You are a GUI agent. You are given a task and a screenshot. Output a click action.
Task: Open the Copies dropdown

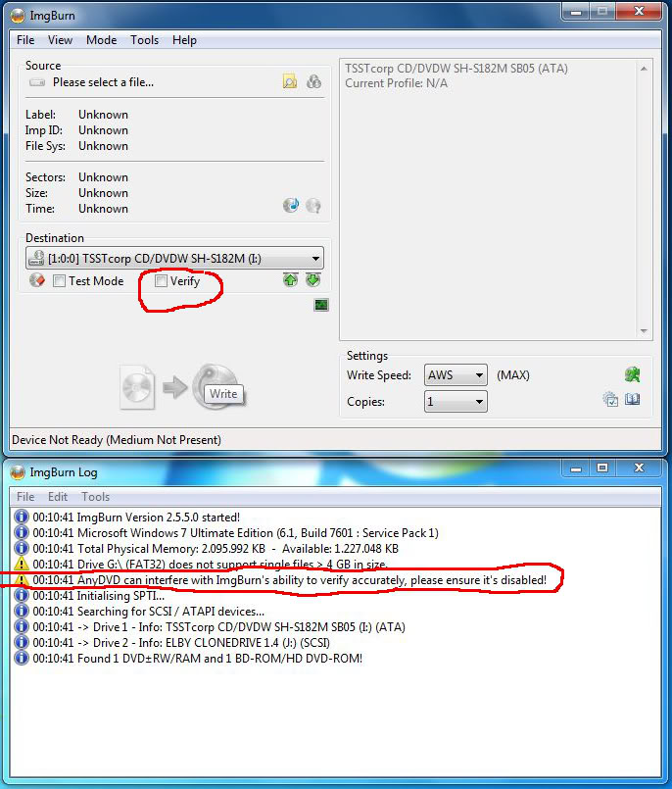[456, 402]
